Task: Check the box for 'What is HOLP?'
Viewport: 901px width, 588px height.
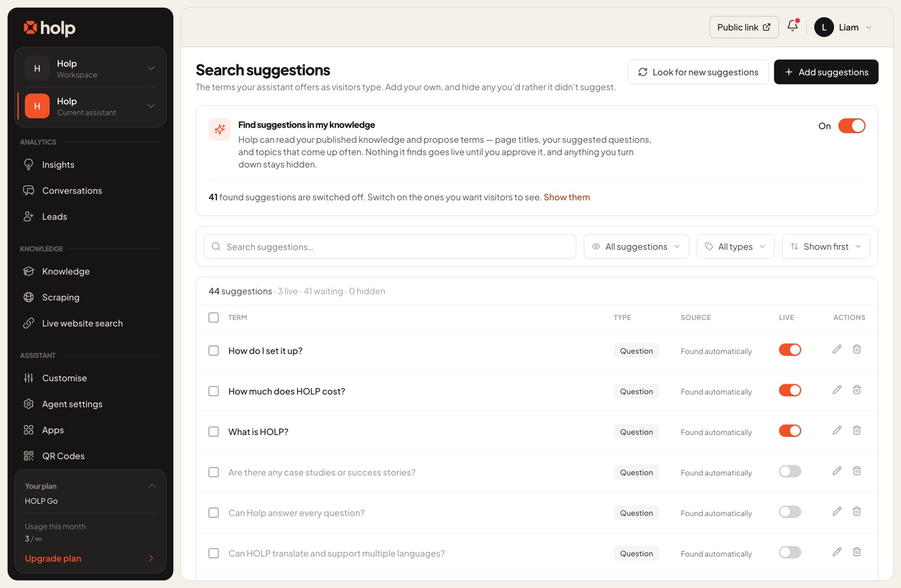Action: coord(213,432)
